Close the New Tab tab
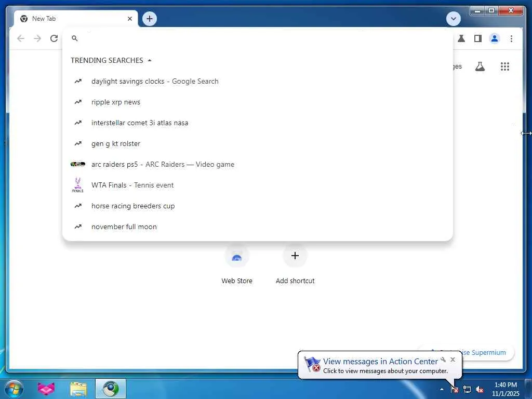The width and height of the screenshot is (532, 399). [129, 19]
